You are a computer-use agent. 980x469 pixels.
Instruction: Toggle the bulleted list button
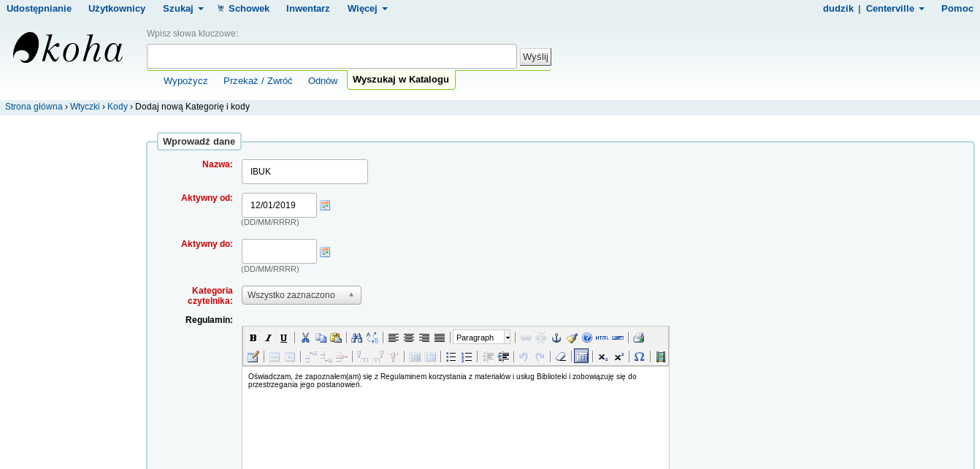(x=451, y=356)
